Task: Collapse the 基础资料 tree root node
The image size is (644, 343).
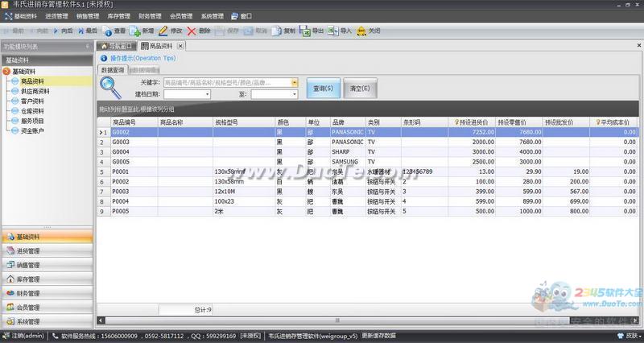Action: (6, 72)
